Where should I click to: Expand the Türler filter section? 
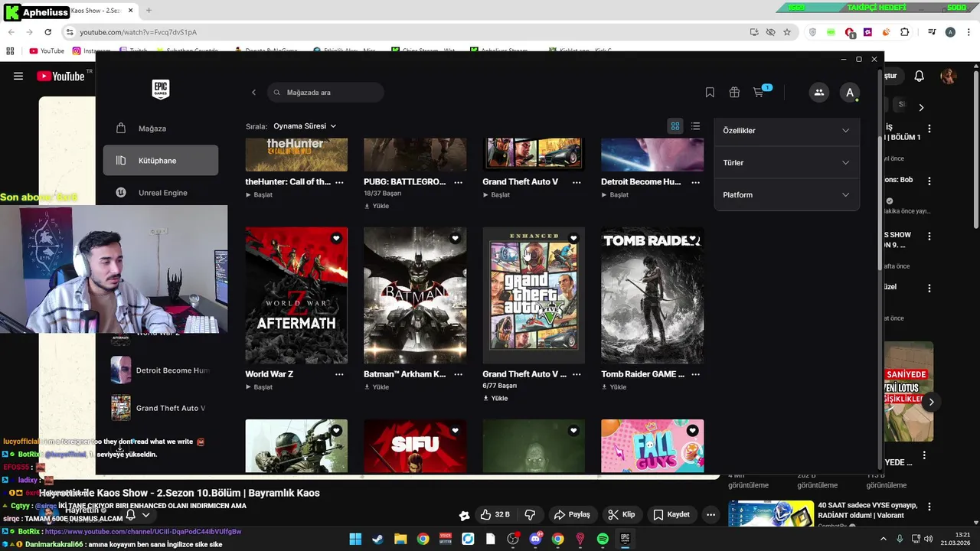(786, 163)
